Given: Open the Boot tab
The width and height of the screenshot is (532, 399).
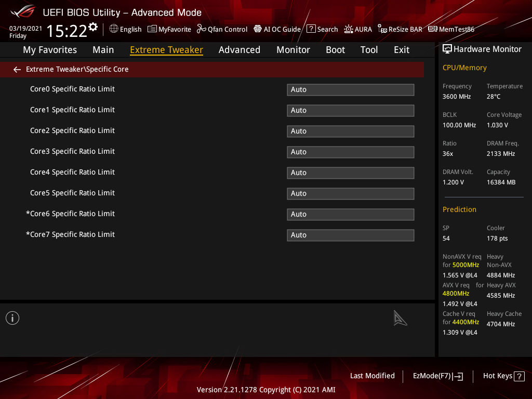Looking at the screenshot, I should [x=335, y=50].
